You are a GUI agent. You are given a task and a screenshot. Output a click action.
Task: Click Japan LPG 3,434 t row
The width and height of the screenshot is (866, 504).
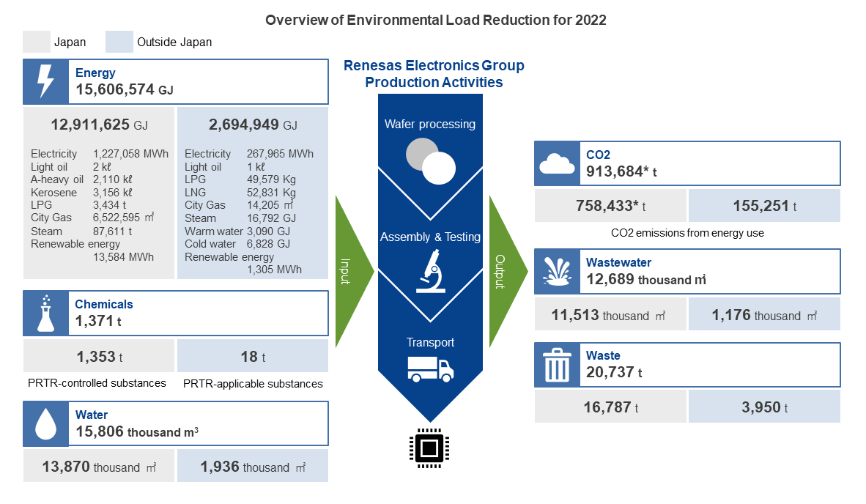[78, 205]
